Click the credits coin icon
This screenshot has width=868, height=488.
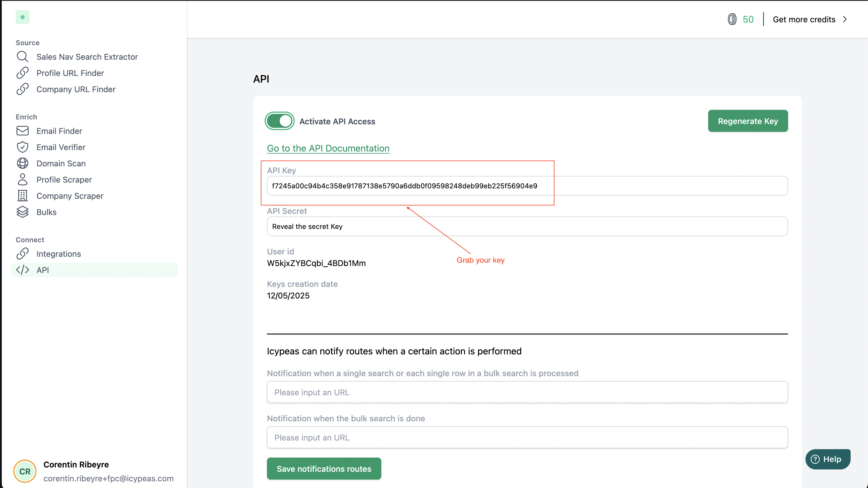732,19
